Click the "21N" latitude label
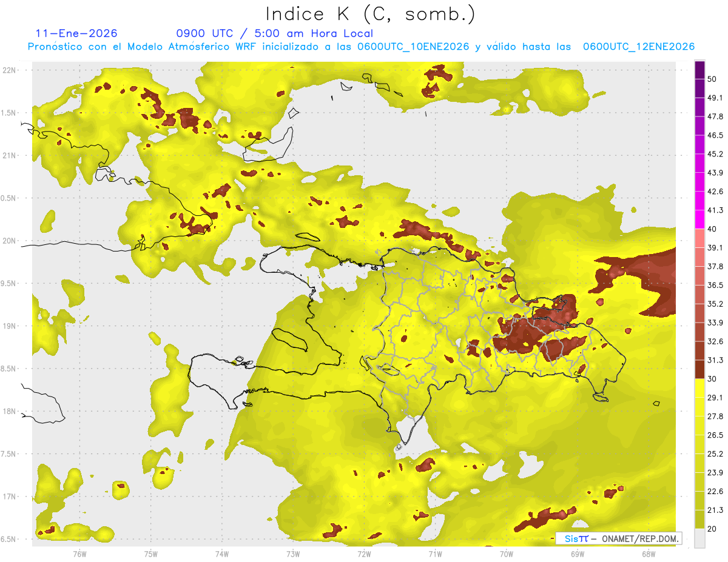Viewport: 728px width, 562px height. point(10,155)
